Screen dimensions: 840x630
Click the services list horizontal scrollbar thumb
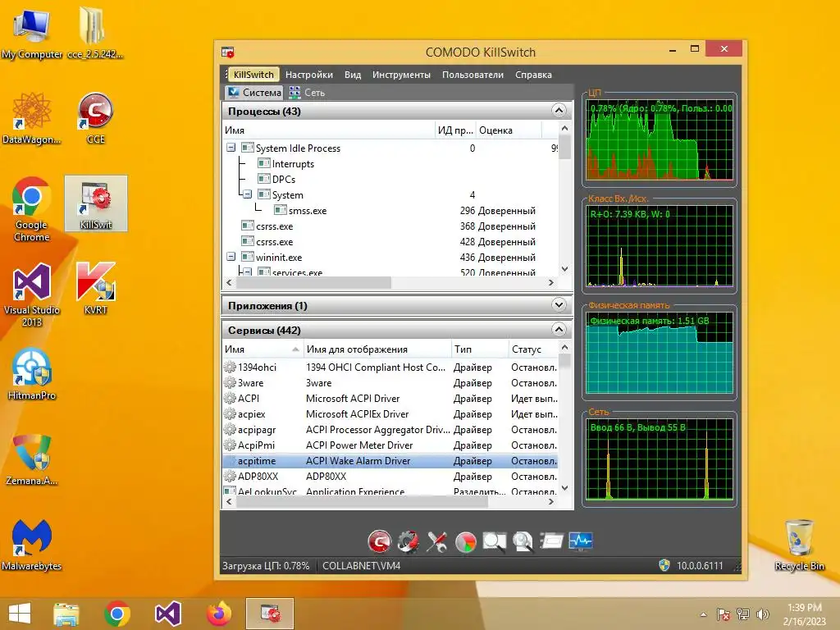(x=362, y=501)
